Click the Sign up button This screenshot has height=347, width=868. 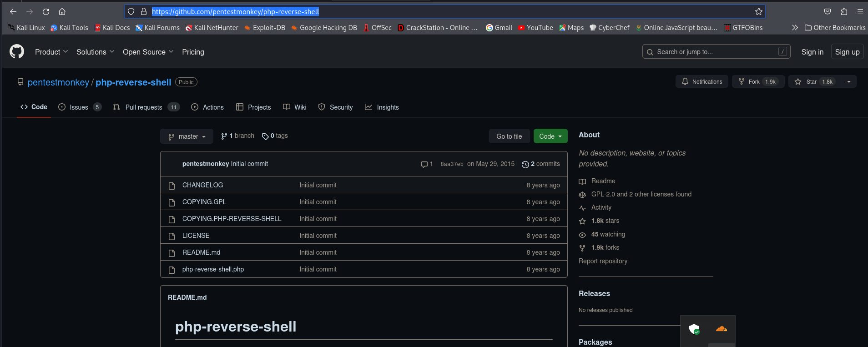tap(847, 52)
